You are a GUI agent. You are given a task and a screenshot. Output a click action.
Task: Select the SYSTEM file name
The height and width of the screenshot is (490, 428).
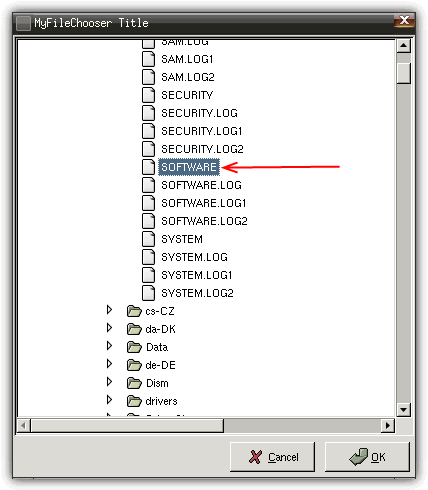[182, 239]
